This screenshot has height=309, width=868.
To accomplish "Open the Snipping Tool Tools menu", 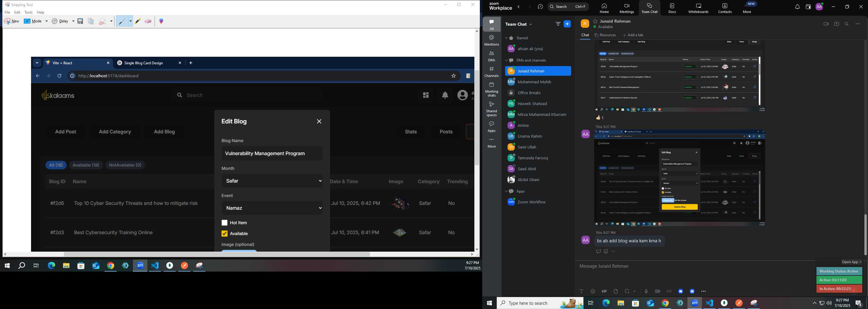I will pyautogui.click(x=29, y=12).
